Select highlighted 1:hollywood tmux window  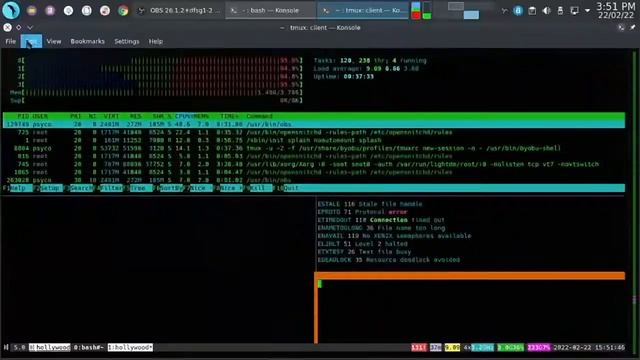click(x=130, y=347)
